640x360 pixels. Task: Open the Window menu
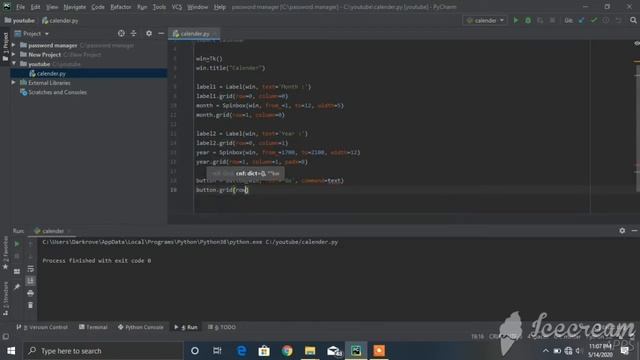pyautogui.click(x=198, y=7)
